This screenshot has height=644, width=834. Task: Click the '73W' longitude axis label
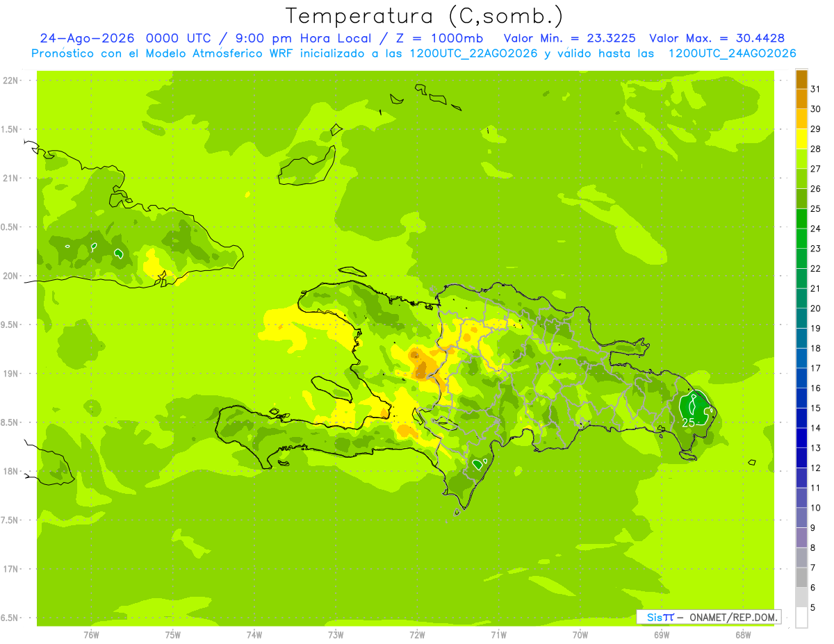[x=336, y=635]
